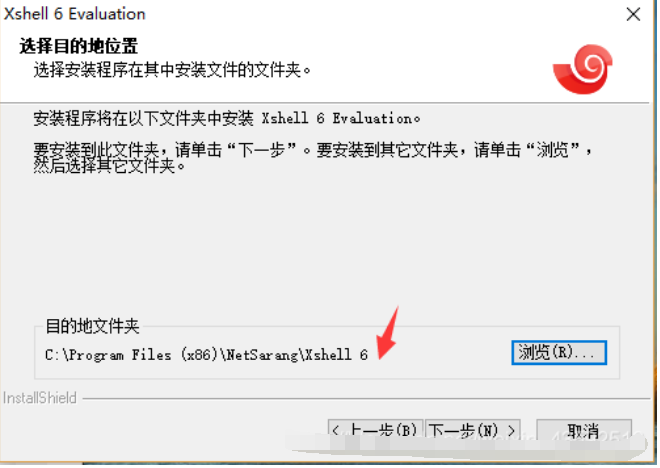The image size is (660, 468).
Task: Continue with the 下一步(N) button
Action: tap(473, 431)
